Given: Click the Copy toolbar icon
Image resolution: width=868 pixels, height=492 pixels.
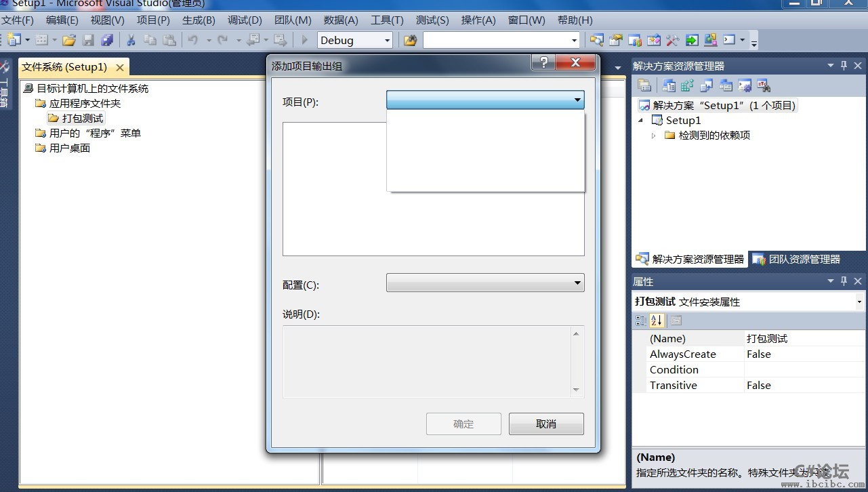Looking at the screenshot, I should pos(150,41).
